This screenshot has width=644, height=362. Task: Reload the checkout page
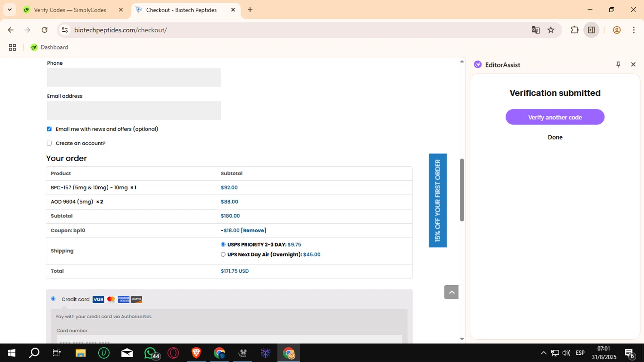pos(45,30)
